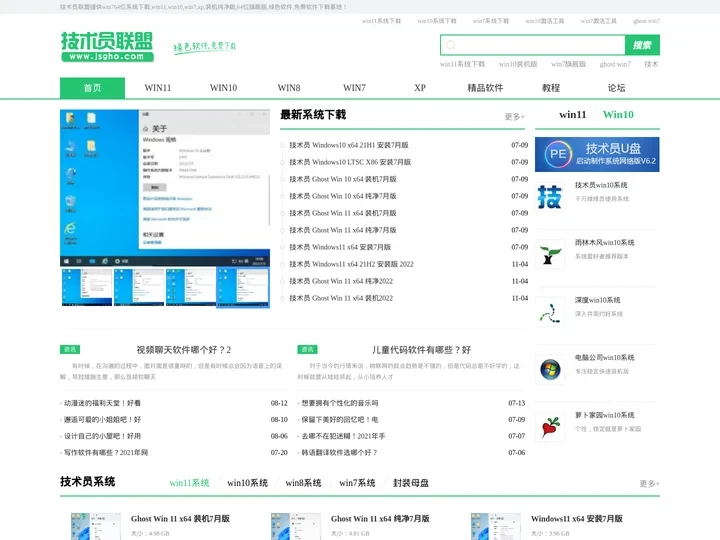The height and width of the screenshot is (540, 720).
Task: Click the 深度win10系统 logo icon
Action: [x=550, y=312]
